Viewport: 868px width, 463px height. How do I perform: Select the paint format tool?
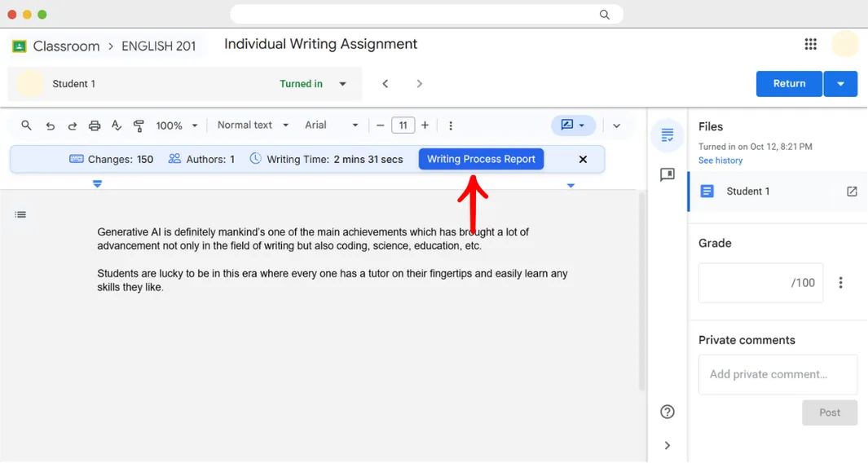click(x=139, y=126)
